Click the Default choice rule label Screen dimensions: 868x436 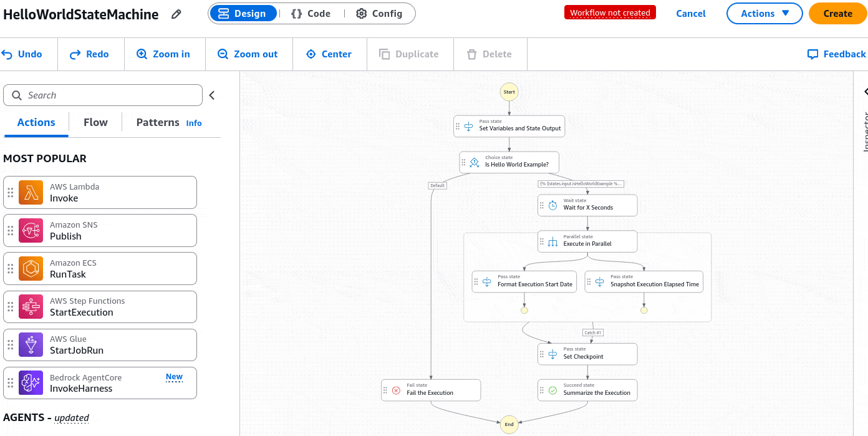pos(437,185)
